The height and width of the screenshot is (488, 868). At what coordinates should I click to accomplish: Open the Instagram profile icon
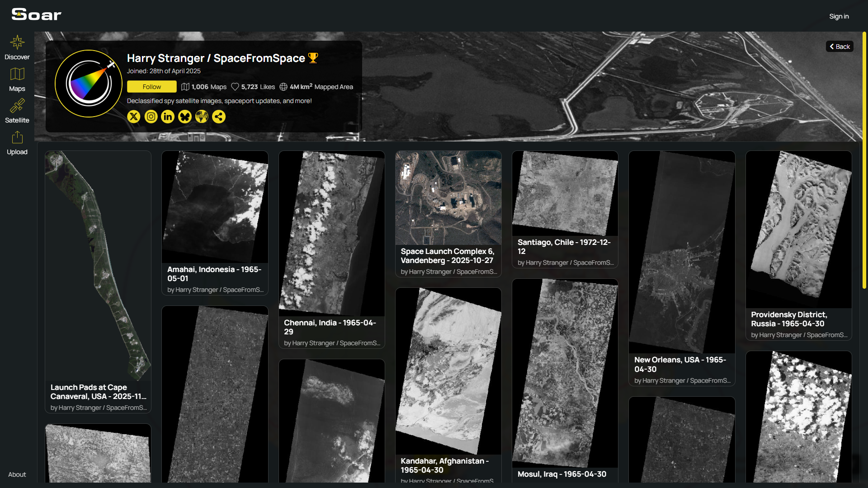point(151,117)
